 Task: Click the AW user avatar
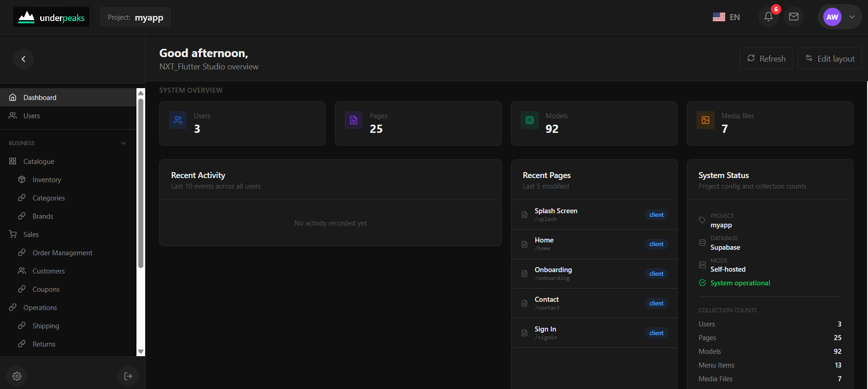click(832, 17)
